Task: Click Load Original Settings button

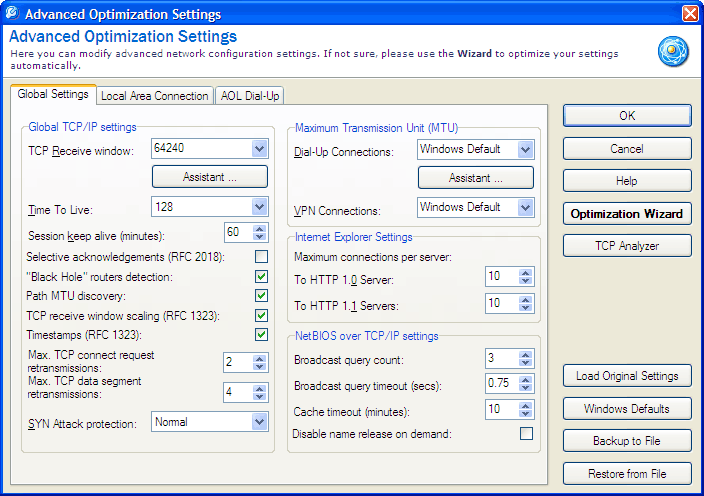Action: click(627, 376)
